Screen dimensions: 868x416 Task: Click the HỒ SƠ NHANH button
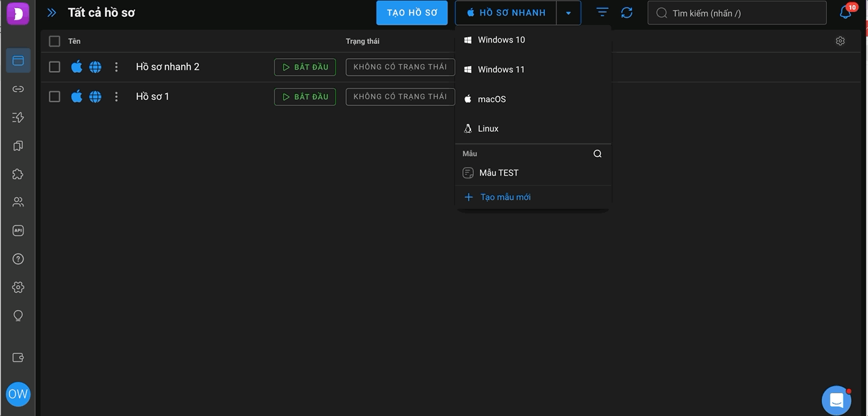point(506,13)
